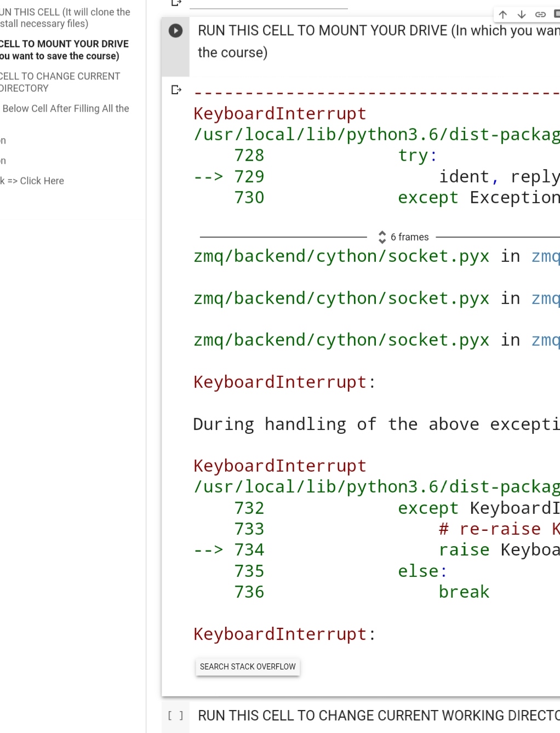Run the change working directory cell
Image resolution: width=560 pixels, height=733 pixels.
[x=175, y=715]
